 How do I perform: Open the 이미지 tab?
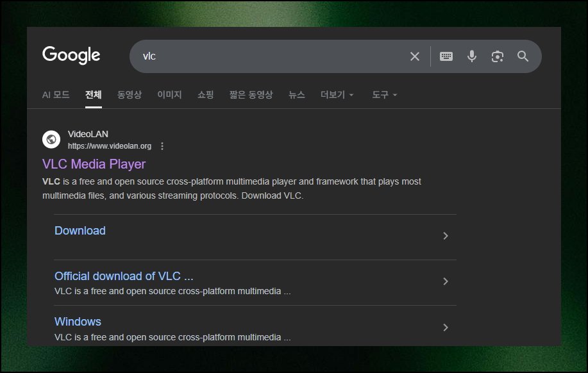[x=169, y=95]
